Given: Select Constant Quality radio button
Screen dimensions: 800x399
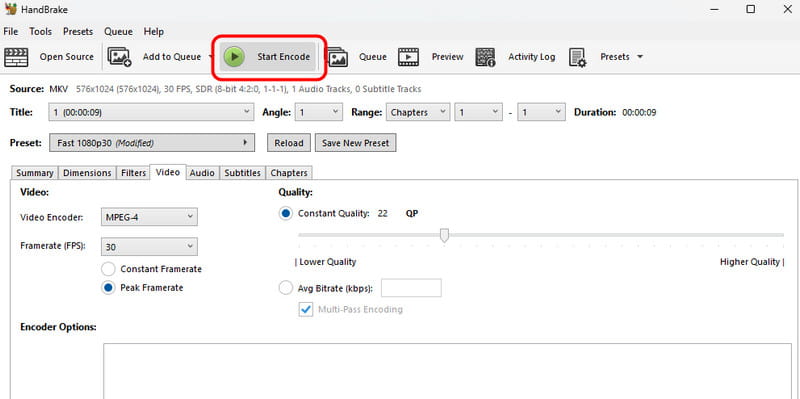Looking at the screenshot, I should tap(286, 214).
